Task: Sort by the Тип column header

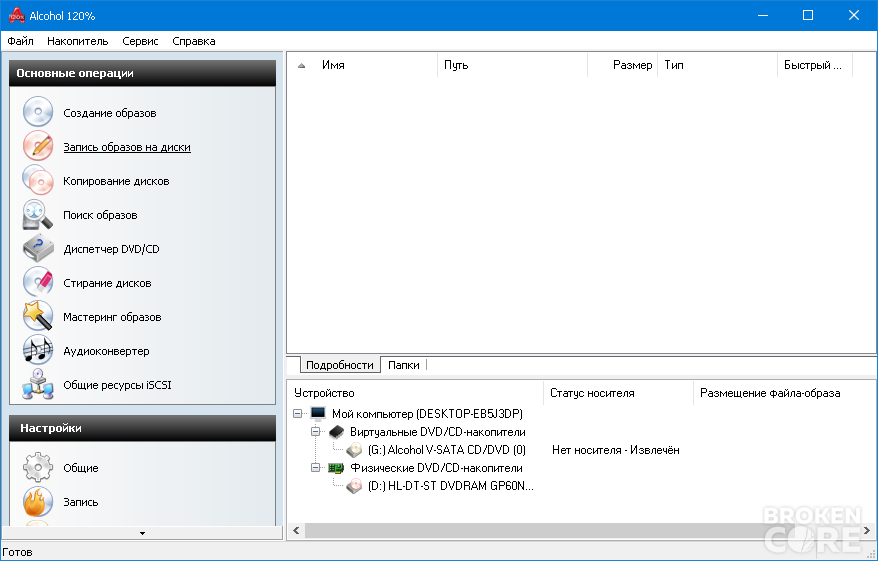Action: 717,66
